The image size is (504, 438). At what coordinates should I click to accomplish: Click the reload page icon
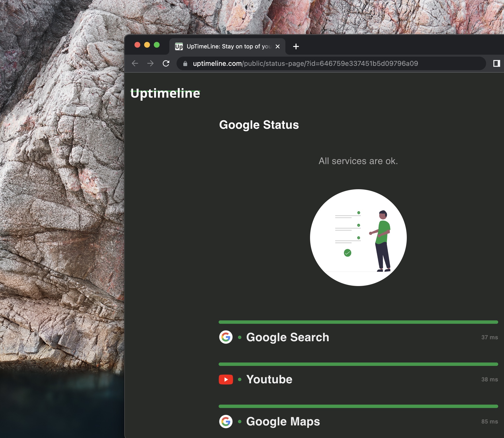[x=166, y=63]
